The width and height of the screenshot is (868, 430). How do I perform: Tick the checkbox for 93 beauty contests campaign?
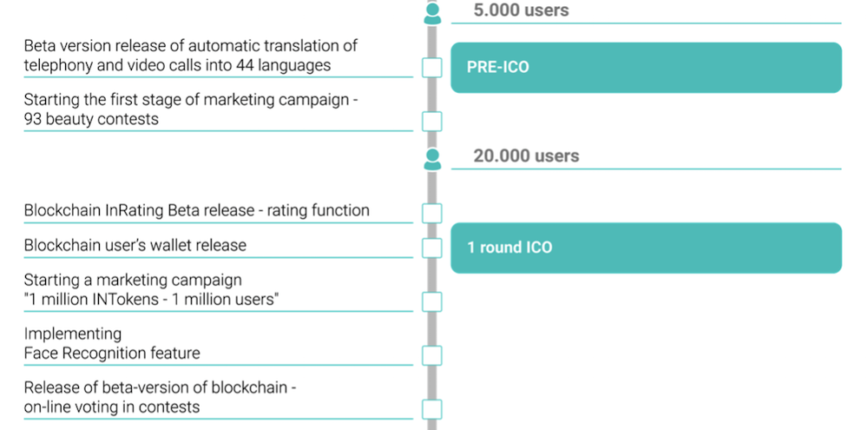pos(432,122)
